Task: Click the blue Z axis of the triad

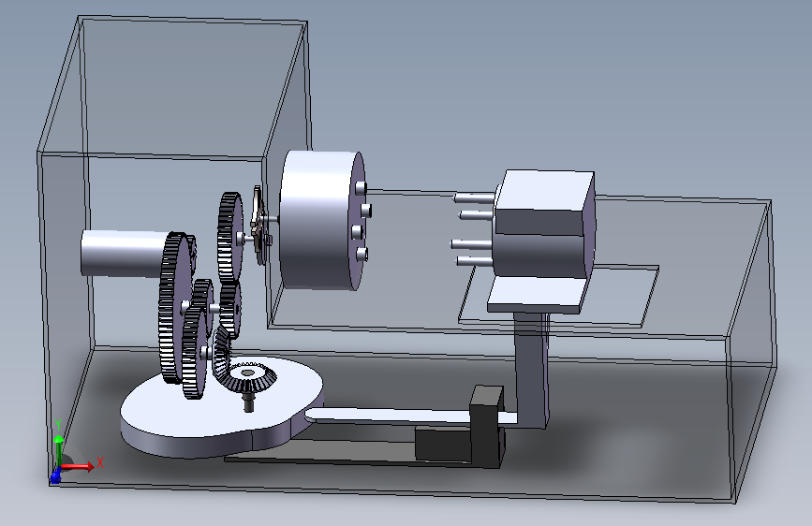Action: (x=55, y=475)
